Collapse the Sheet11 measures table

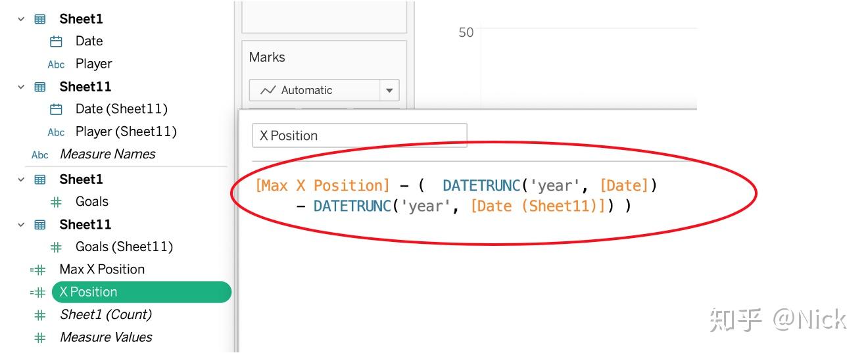tap(22, 225)
